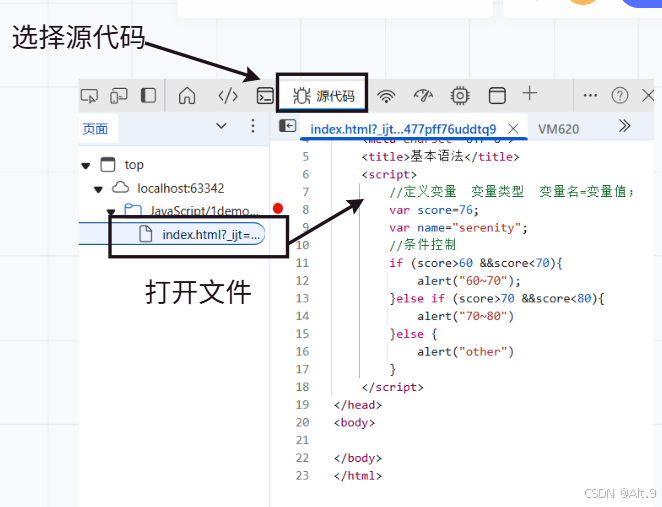Close the index.html editor tab
Viewport: 662px width, 507px height.
513,128
